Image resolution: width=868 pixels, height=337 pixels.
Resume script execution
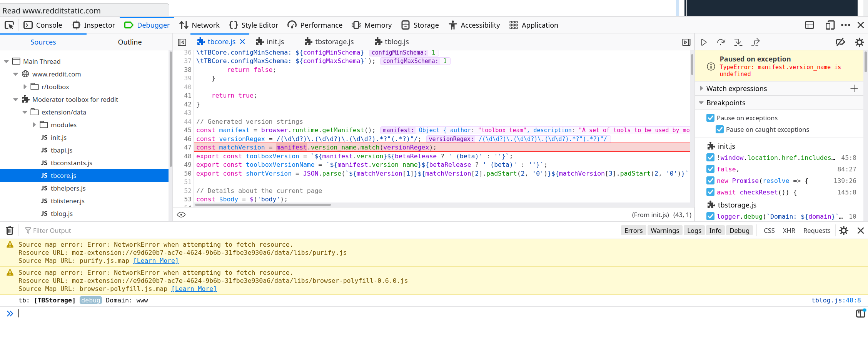[x=704, y=42]
